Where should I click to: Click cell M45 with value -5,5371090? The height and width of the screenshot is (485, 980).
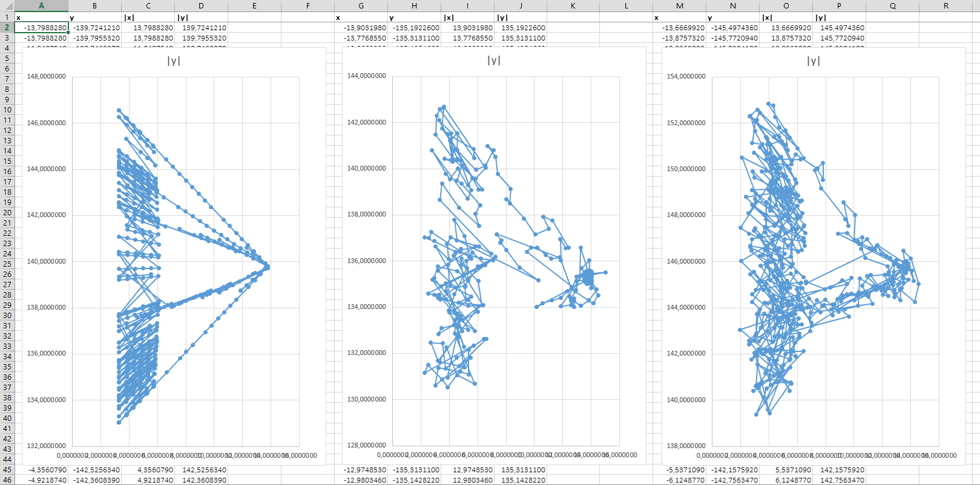[680, 469]
